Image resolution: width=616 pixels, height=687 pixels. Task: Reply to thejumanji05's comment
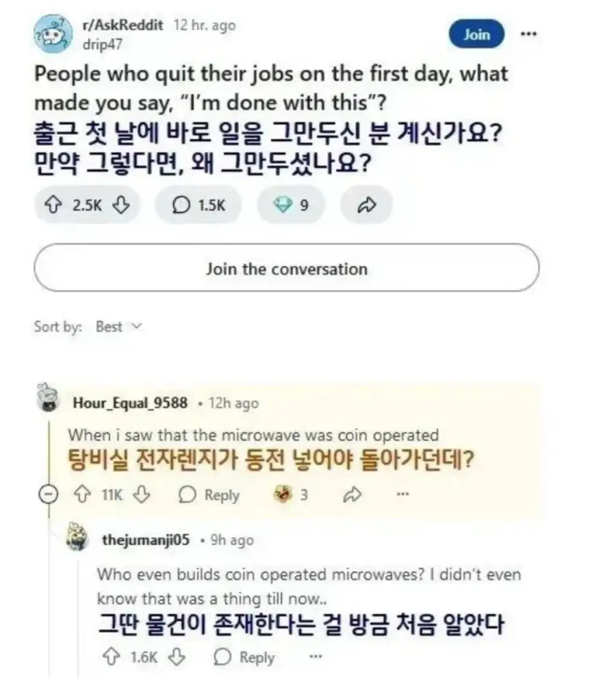(244, 657)
